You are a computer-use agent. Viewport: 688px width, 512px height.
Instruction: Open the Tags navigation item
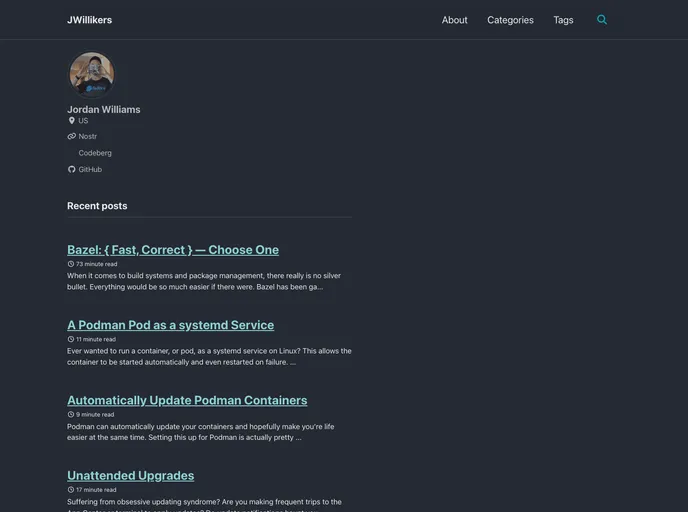coord(563,20)
